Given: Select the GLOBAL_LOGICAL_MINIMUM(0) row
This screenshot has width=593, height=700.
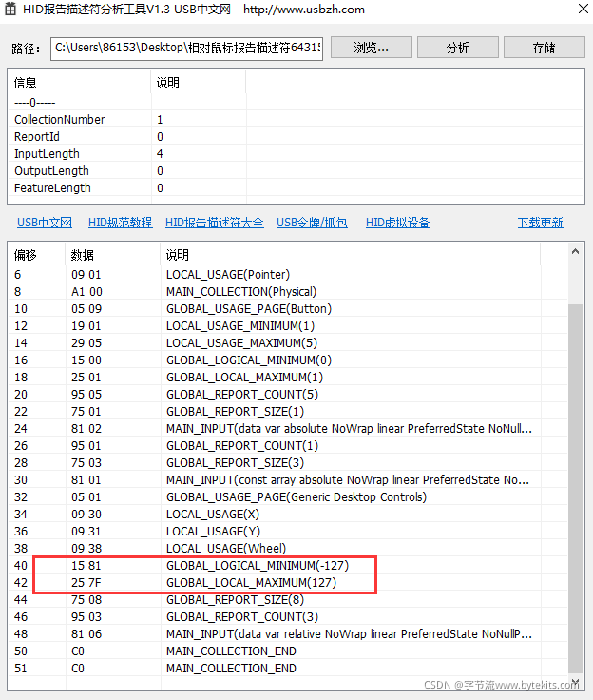Looking at the screenshot, I should 288,360.
